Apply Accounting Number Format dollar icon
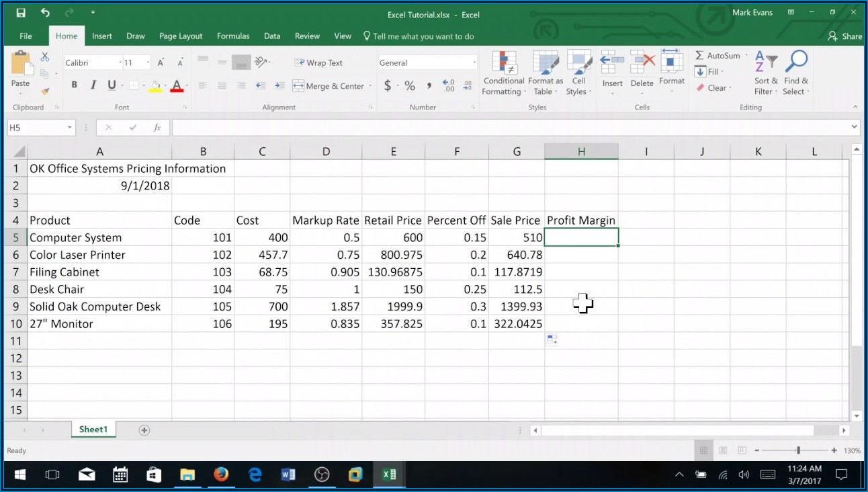868x492 pixels. tap(388, 86)
